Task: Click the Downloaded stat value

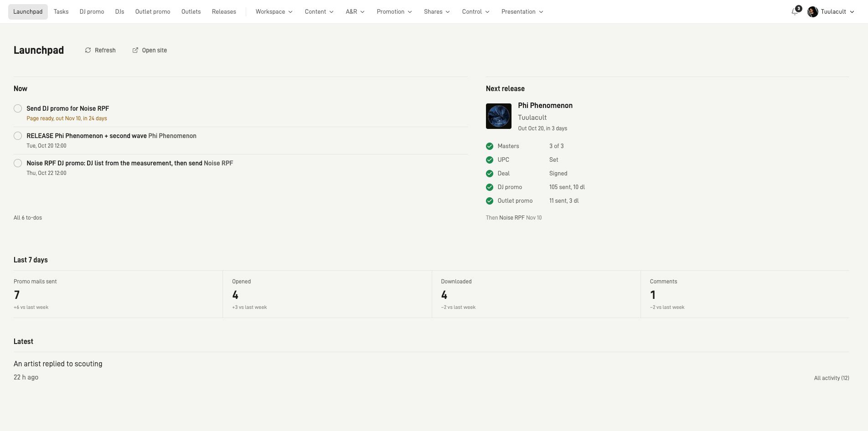Action: (x=444, y=295)
